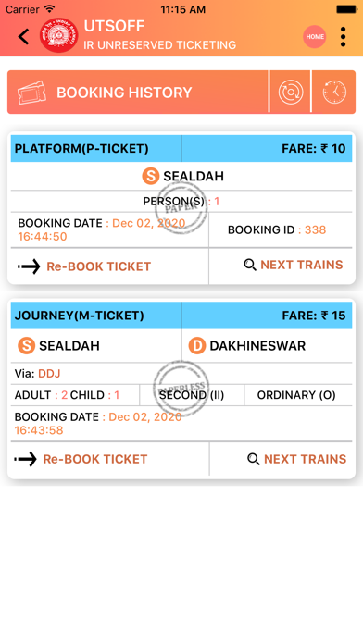
Task: Tap the PAPERLESS stamp on journey ticket
Action: tap(181, 388)
